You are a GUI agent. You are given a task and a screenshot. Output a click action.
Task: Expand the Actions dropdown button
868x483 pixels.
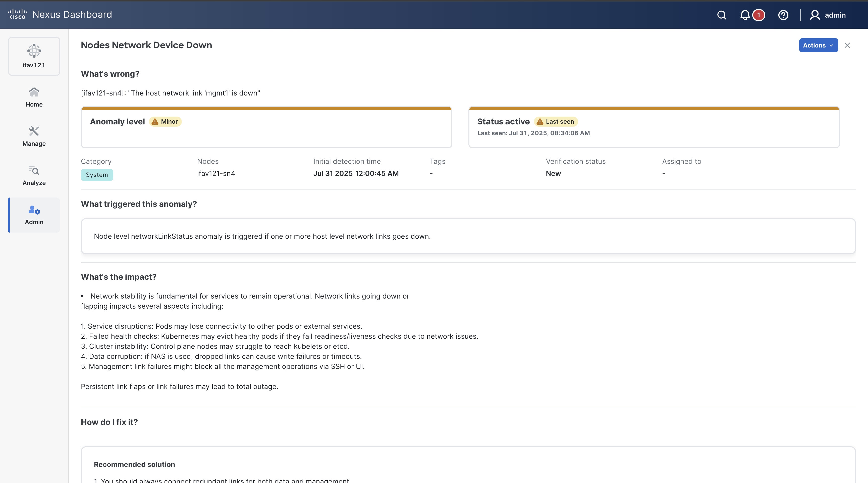[818, 45]
